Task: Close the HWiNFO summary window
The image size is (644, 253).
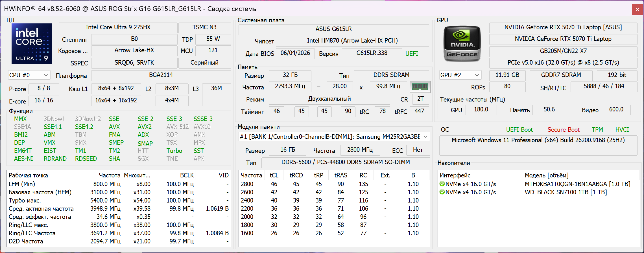Action: (638, 9)
